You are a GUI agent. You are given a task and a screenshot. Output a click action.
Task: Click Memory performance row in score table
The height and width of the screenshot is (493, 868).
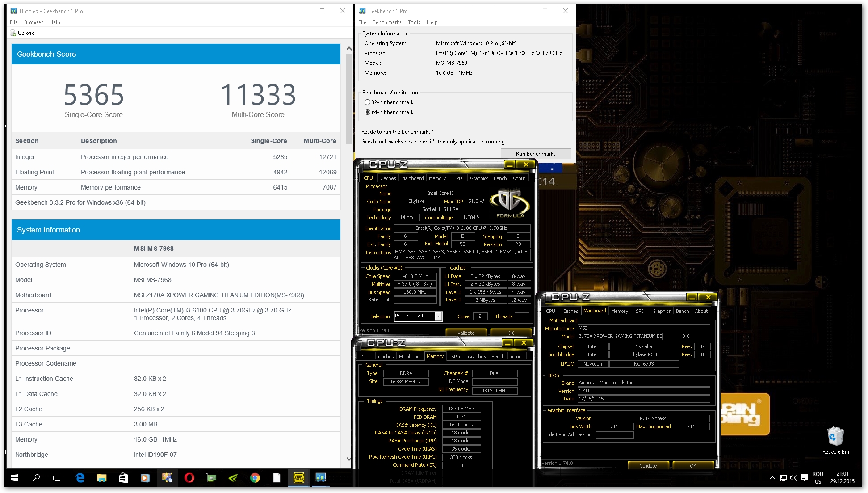click(176, 187)
